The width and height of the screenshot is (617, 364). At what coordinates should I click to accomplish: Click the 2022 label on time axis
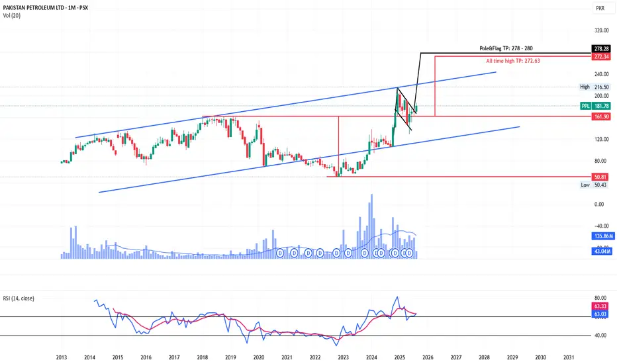point(315,357)
